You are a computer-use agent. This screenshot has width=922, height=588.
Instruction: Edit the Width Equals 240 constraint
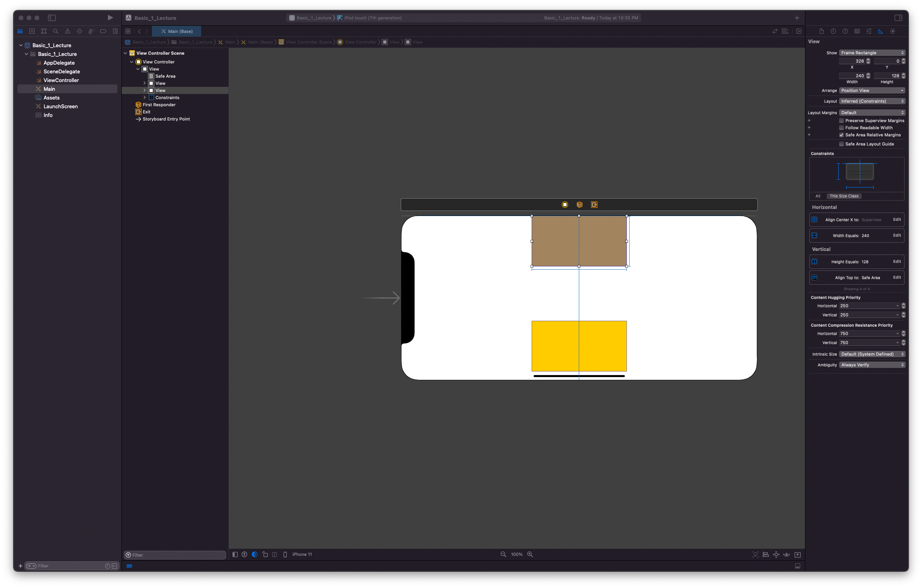[897, 236]
